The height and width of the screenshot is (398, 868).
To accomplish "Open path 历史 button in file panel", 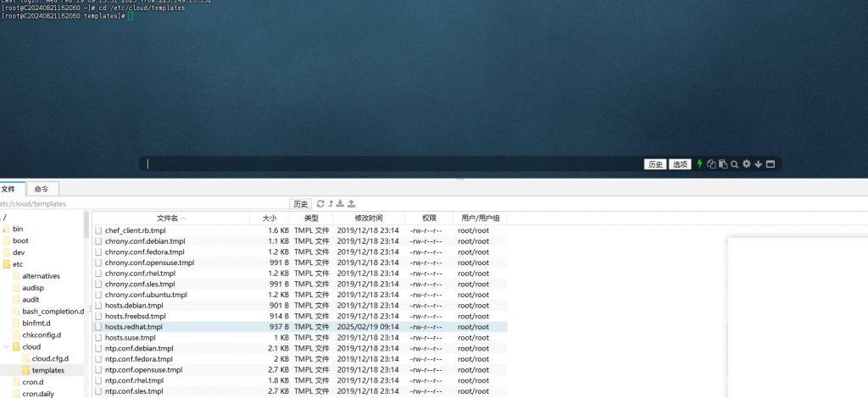I will pos(301,204).
